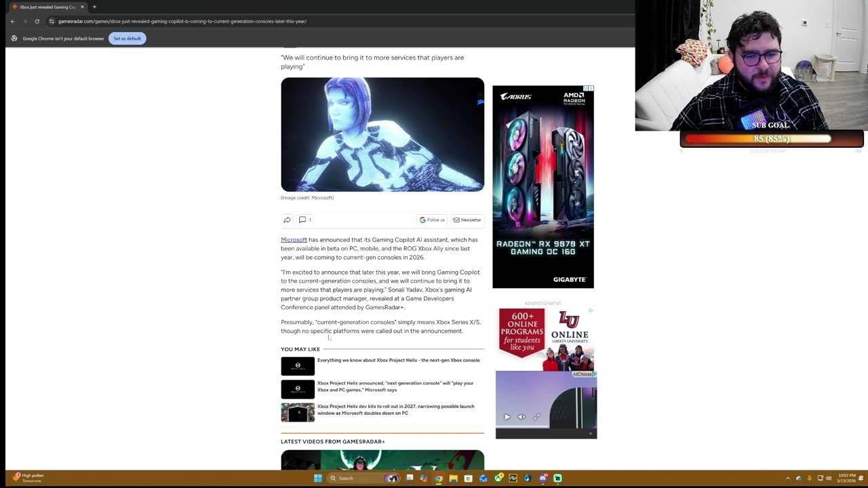
Task: Click Set as default button
Action: [127, 39]
